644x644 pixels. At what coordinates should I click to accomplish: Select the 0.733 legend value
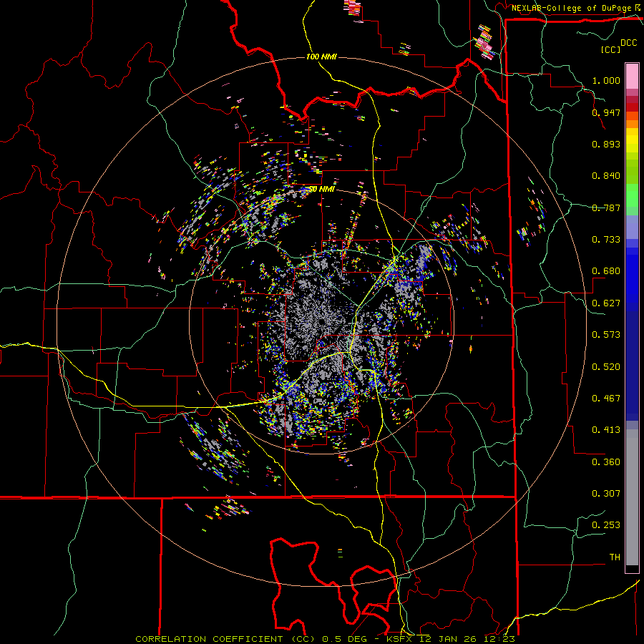606,240
